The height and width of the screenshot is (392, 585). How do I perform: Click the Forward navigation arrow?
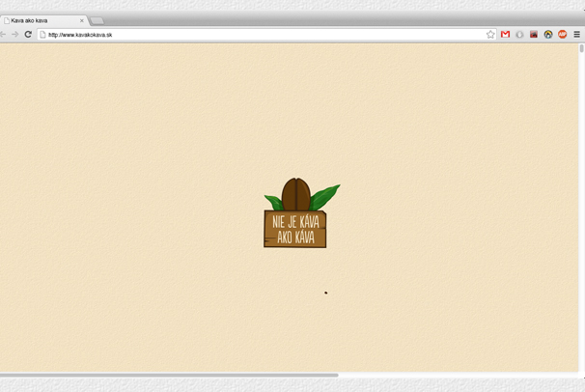[14, 34]
